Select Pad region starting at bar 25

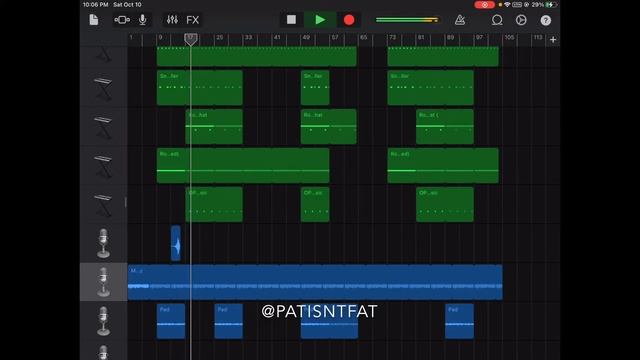[x=229, y=321]
